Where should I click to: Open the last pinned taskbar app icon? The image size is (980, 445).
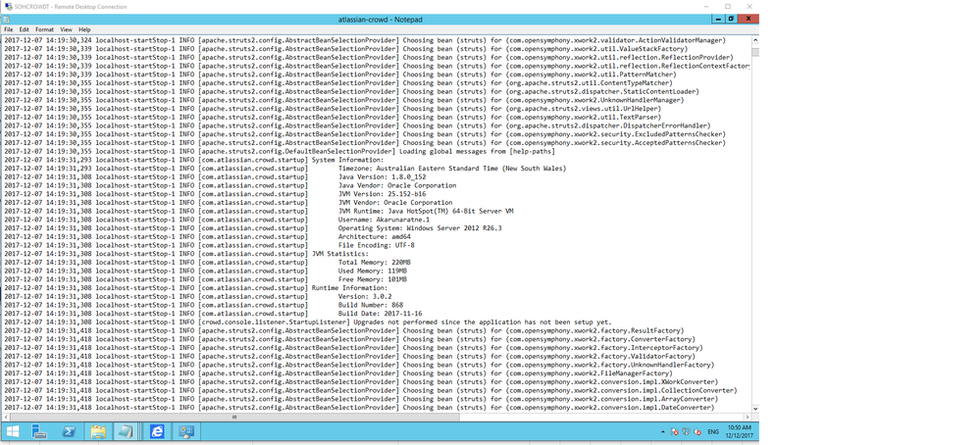185,431
